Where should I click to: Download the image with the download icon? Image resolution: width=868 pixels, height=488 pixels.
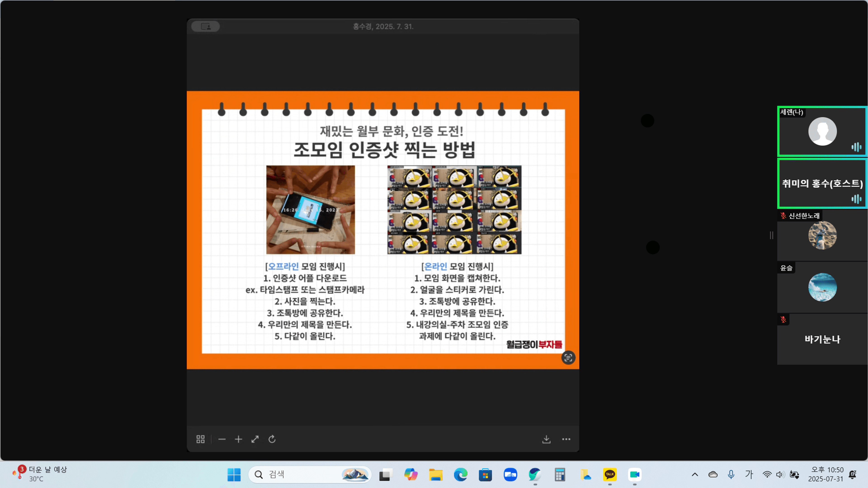pos(546,439)
